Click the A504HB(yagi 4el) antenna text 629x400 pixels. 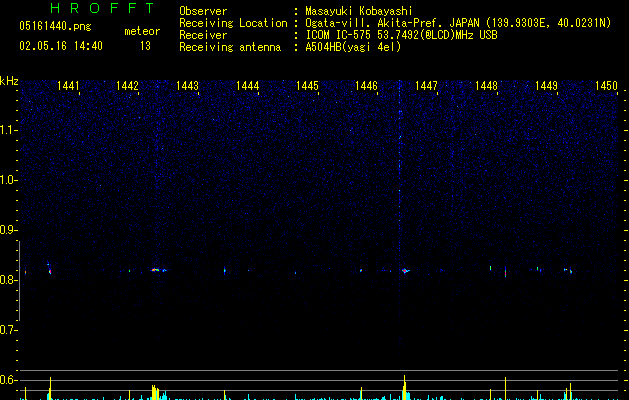[353, 47]
